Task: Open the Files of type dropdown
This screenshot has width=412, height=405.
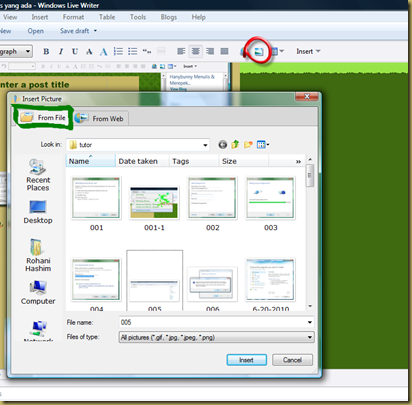Action: (310, 337)
